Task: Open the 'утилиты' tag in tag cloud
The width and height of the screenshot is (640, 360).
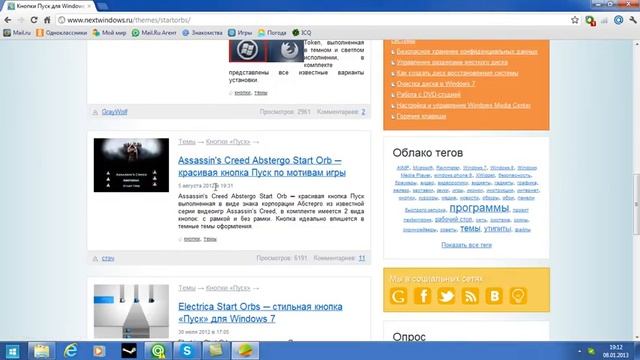Action: (x=498, y=229)
